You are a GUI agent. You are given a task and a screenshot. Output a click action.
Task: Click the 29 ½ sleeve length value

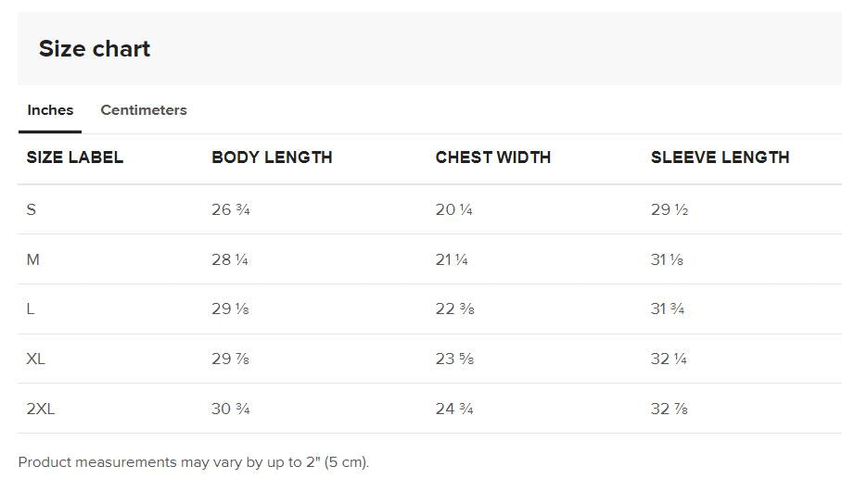click(x=670, y=209)
